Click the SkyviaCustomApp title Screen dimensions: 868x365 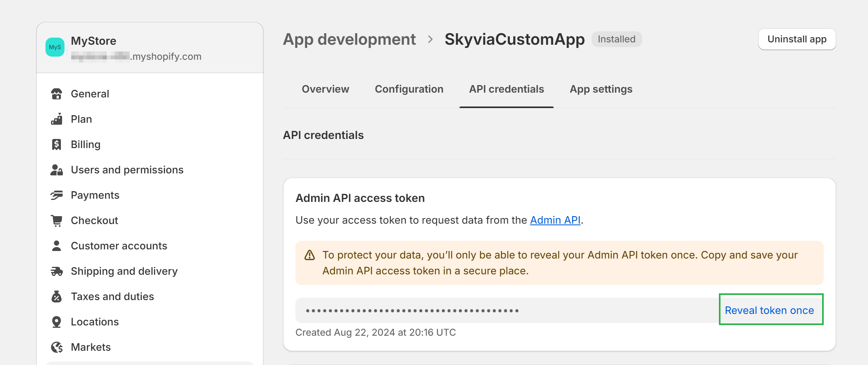point(514,39)
